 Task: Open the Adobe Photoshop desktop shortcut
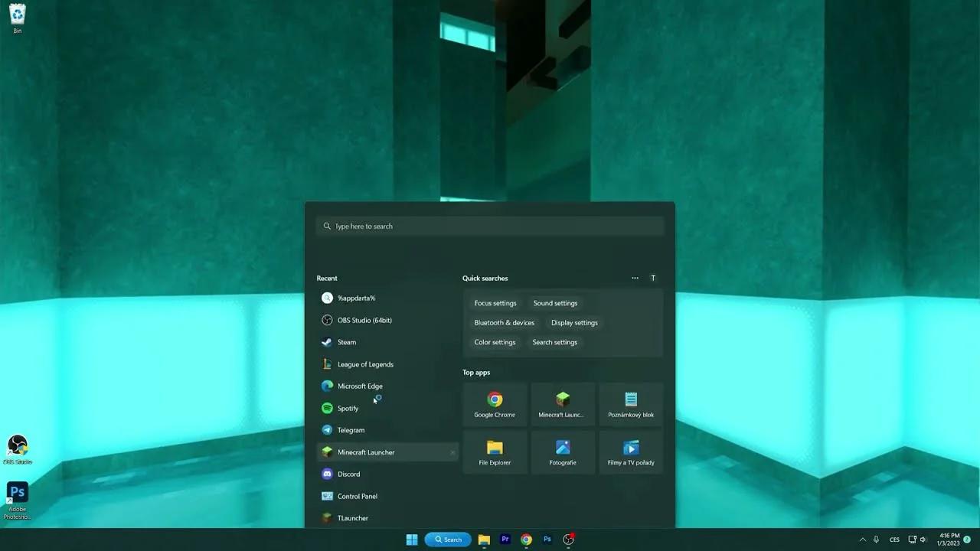point(17,500)
